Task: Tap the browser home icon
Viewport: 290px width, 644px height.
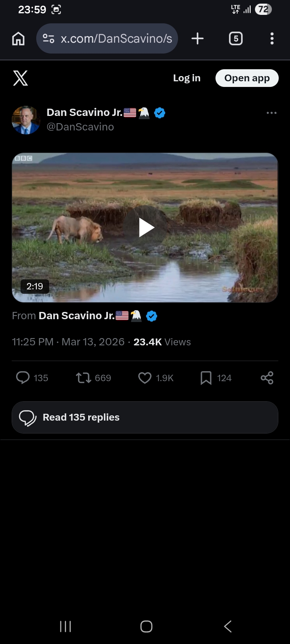Action: pos(19,39)
